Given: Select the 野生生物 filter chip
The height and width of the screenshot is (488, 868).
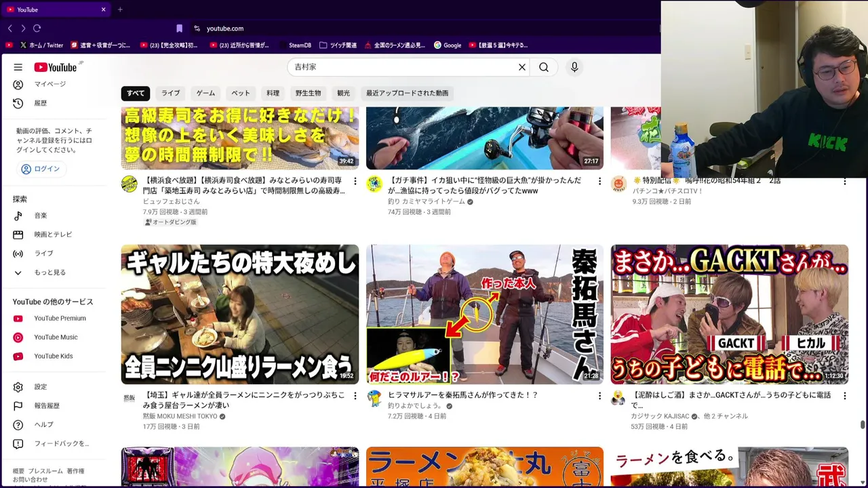Looking at the screenshot, I should pyautogui.click(x=308, y=94).
